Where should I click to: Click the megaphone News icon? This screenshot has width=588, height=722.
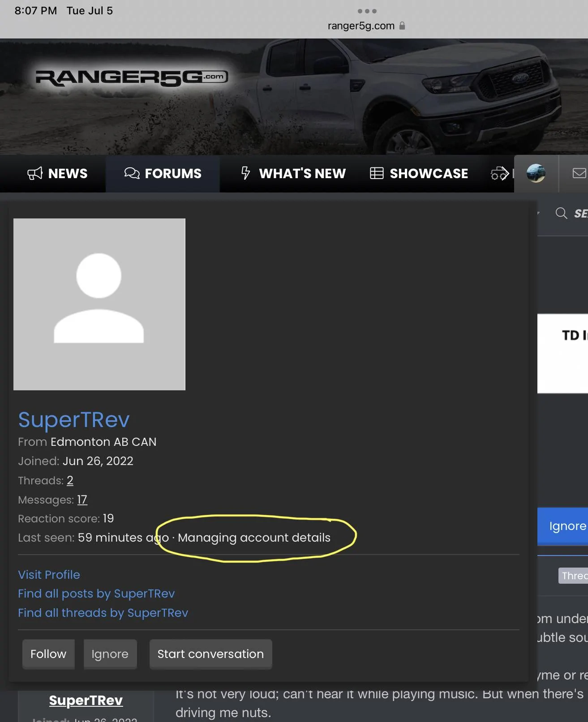(x=35, y=173)
